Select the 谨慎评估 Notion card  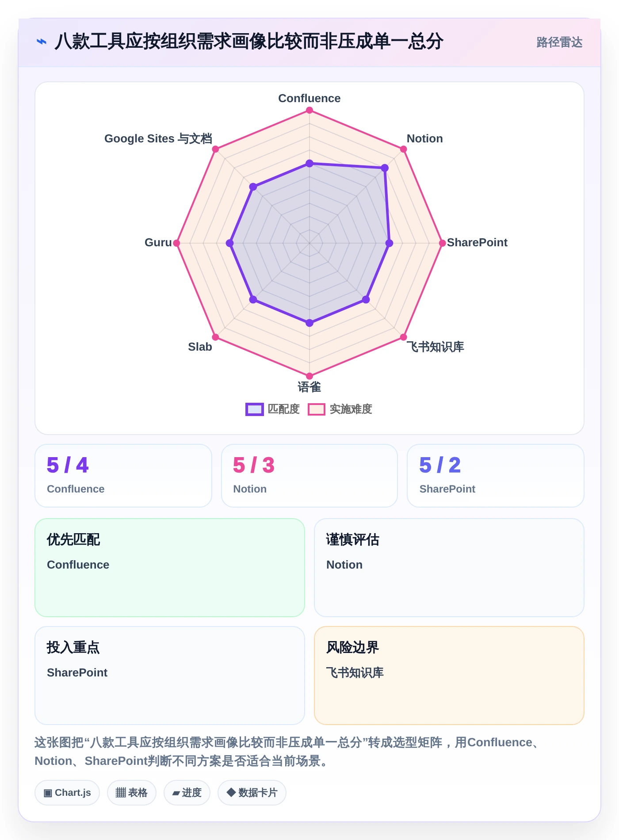[449, 568]
